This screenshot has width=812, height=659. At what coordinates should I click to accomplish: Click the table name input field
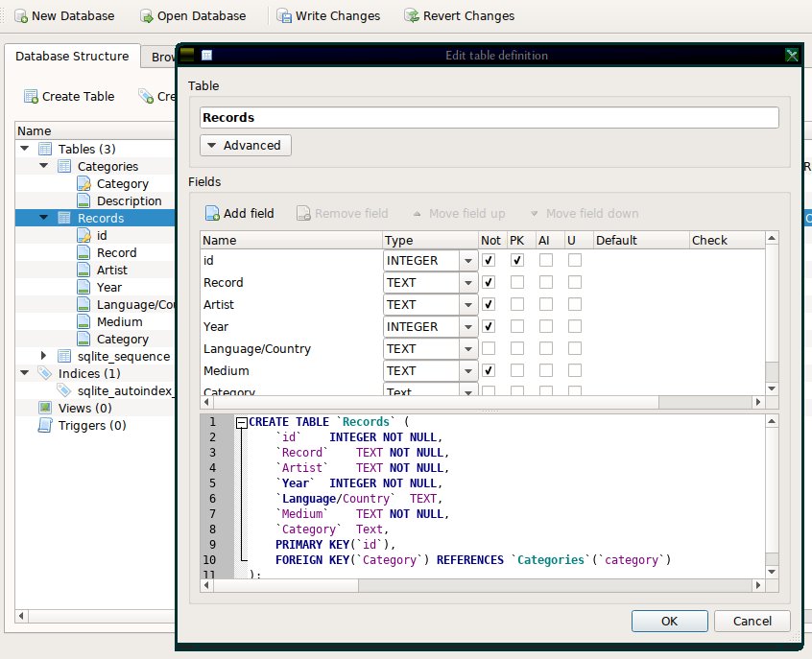(x=489, y=118)
